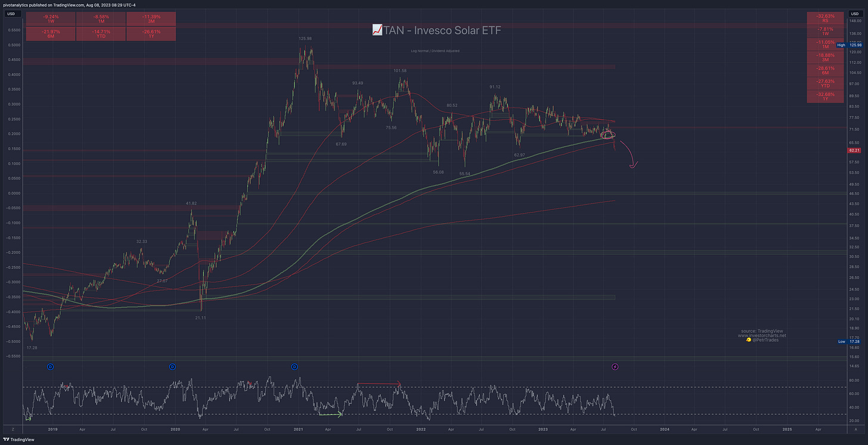Click the purple lightning event marker
This screenshot has width=868, height=445.
pos(616,366)
